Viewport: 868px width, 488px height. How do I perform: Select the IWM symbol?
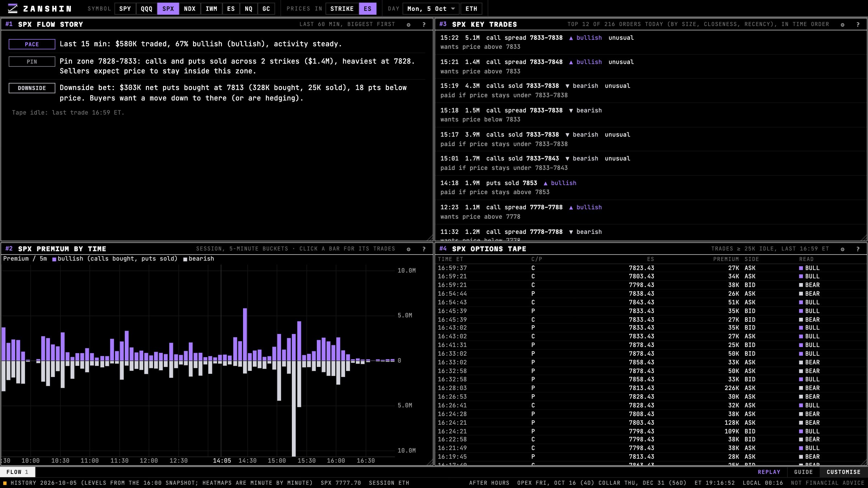[211, 9]
